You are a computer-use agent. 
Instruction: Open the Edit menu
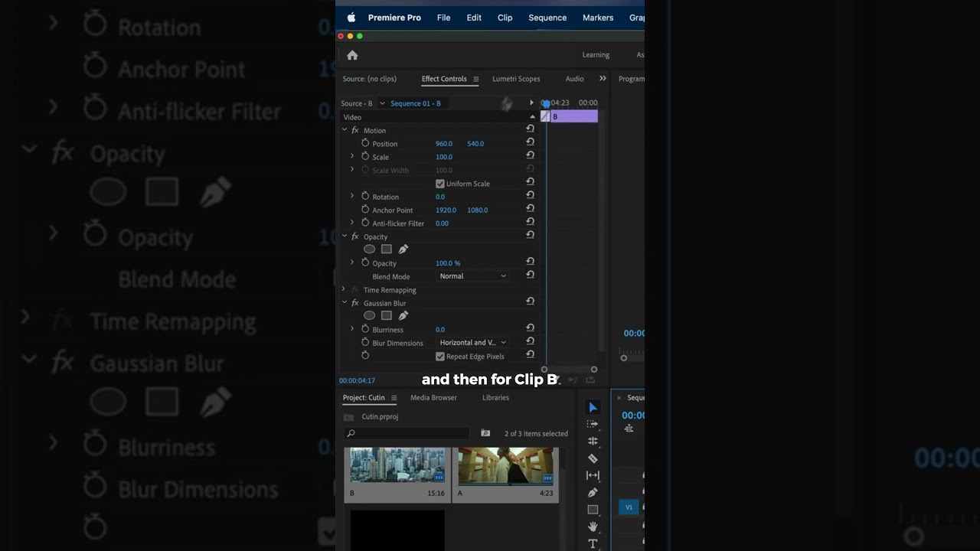coord(474,18)
